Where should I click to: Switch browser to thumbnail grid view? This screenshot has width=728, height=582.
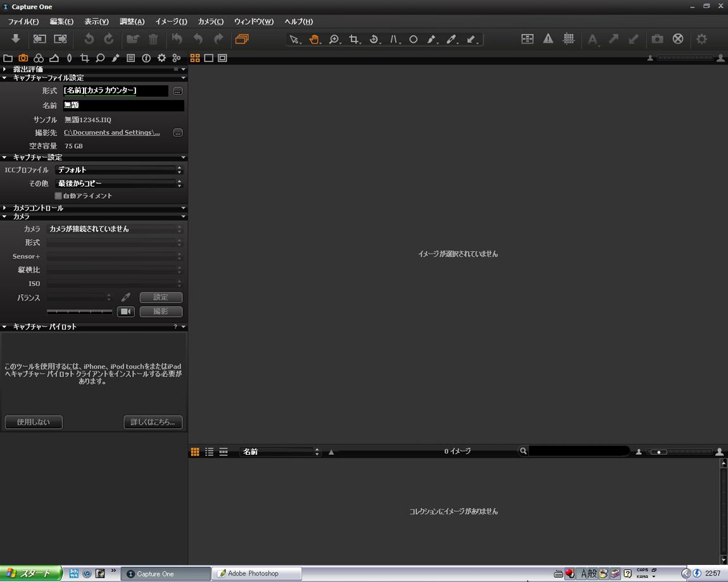[x=195, y=452]
